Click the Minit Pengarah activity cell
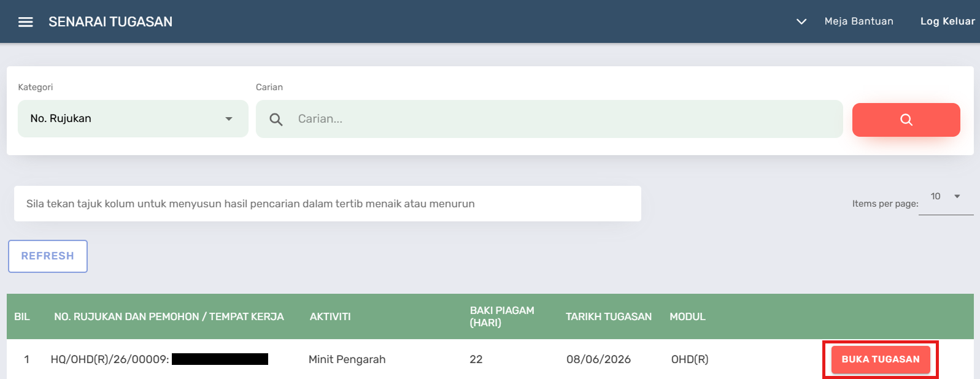Viewport: 980px width, 379px height. [x=347, y=359]
